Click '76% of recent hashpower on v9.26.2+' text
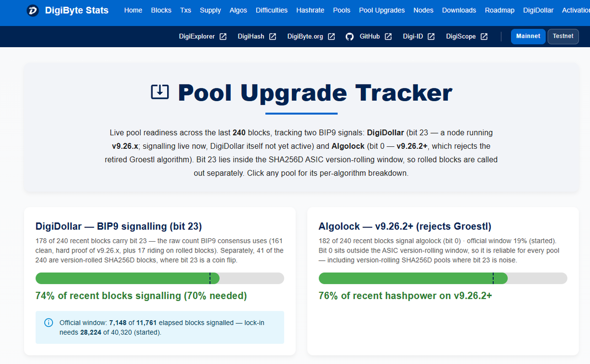Image resolution: width=590 pixels, height=364 pixels. 406,296
